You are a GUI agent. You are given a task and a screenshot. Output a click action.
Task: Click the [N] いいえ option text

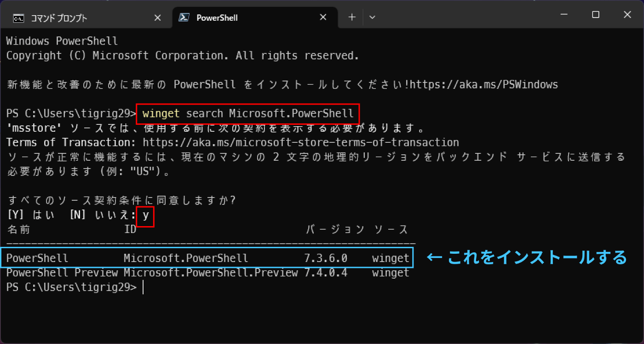tap(102, 215)
